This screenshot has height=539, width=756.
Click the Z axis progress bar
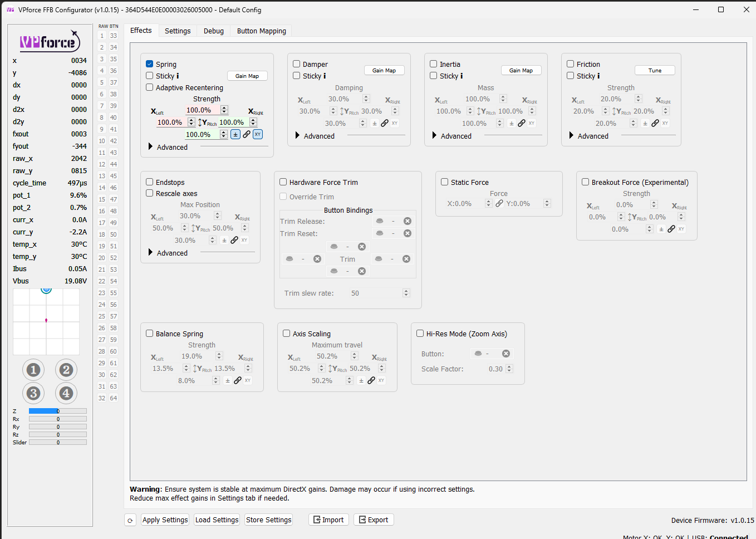[x=58, y=411]
